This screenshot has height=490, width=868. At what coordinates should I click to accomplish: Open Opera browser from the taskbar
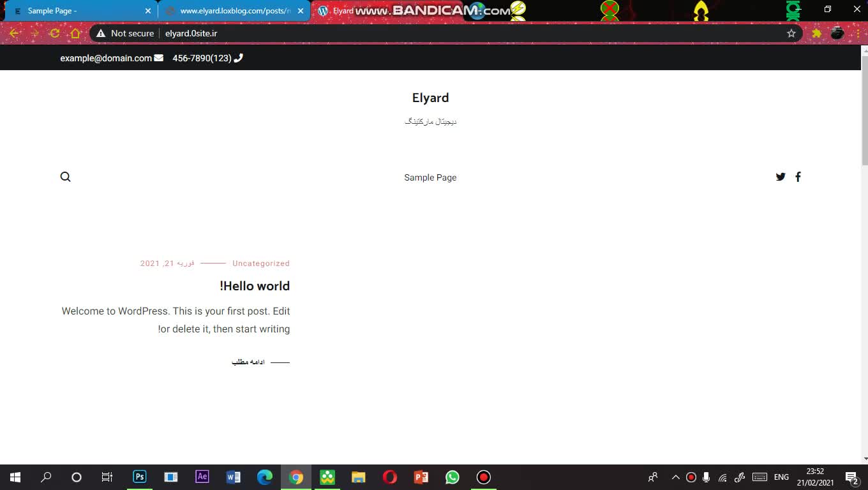389,477
